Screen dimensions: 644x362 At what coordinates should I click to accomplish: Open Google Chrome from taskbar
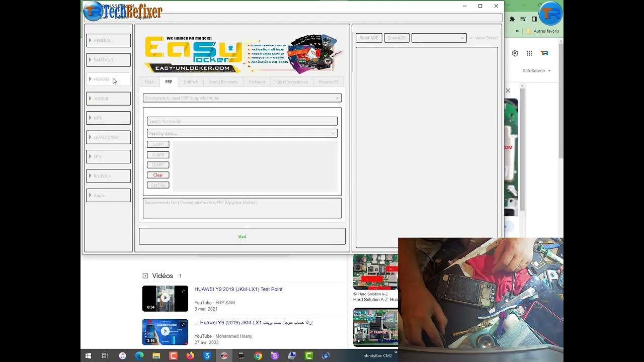(x=258, y=356)
